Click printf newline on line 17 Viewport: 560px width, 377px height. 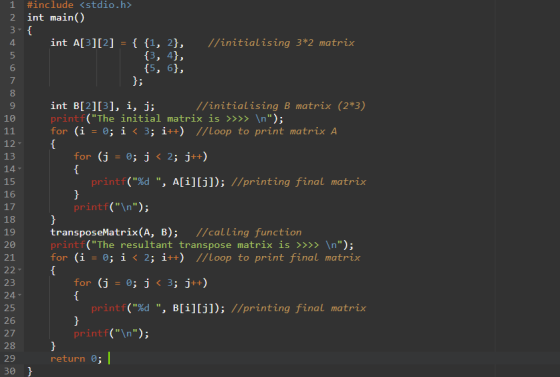[x=111, y=207]
